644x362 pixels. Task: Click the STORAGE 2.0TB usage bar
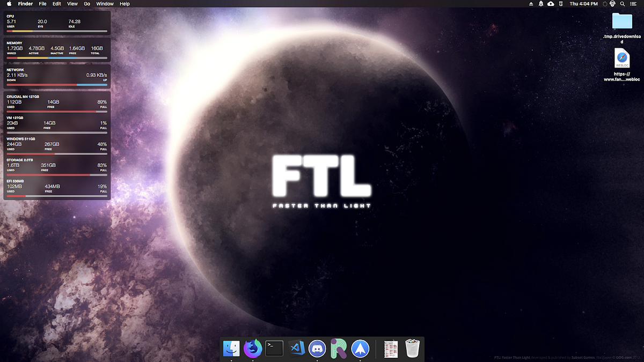point(57,175)
